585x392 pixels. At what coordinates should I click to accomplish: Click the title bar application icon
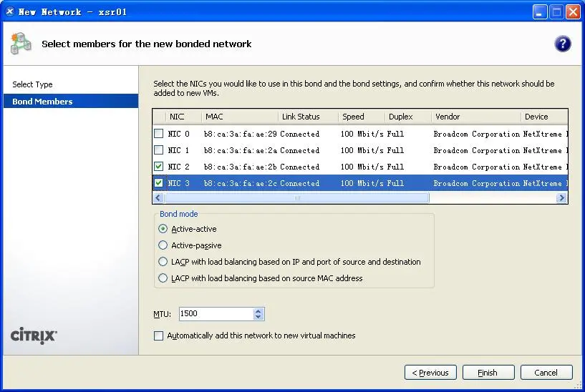(10, 11)
